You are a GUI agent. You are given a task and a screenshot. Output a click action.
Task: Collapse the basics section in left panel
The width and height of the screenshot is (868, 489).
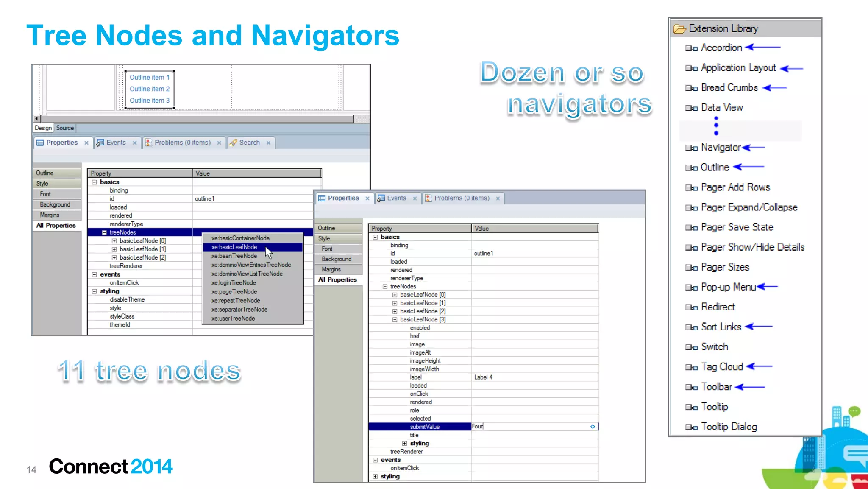click(x=95, y=182)
